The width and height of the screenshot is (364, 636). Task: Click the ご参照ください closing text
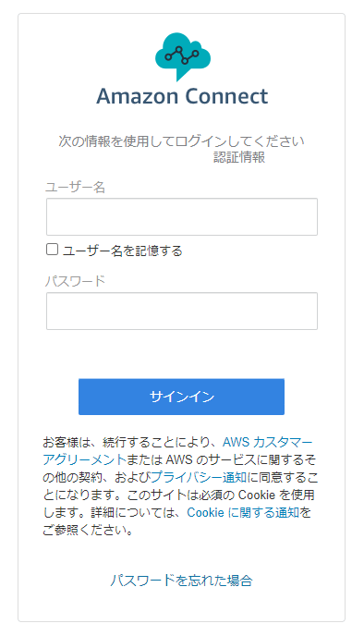coord(88,530)
